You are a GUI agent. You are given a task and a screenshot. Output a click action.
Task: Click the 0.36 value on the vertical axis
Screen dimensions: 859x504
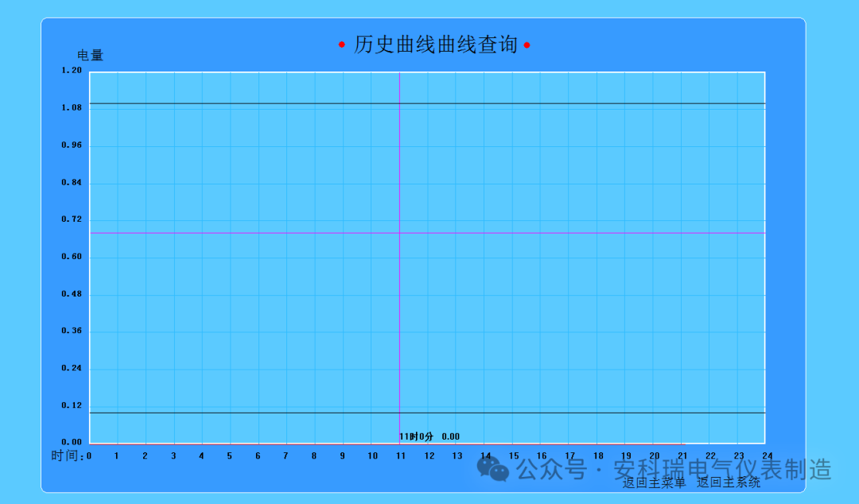point(72,331)
